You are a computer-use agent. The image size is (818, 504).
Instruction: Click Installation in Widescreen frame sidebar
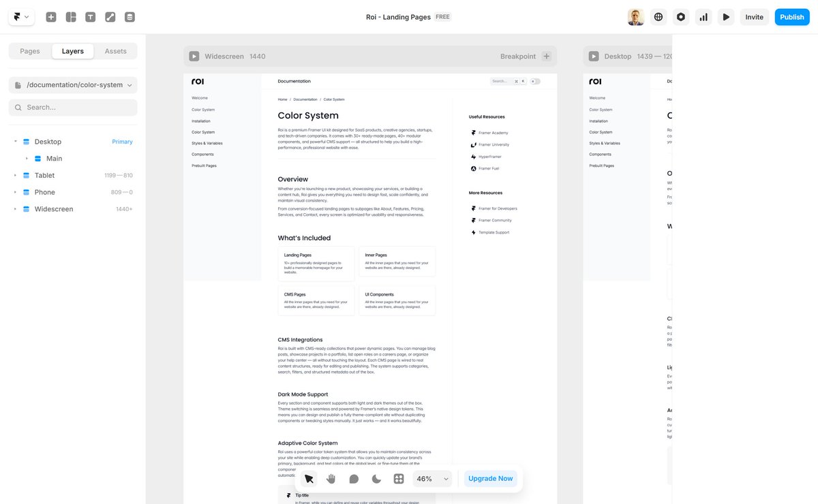201,121
